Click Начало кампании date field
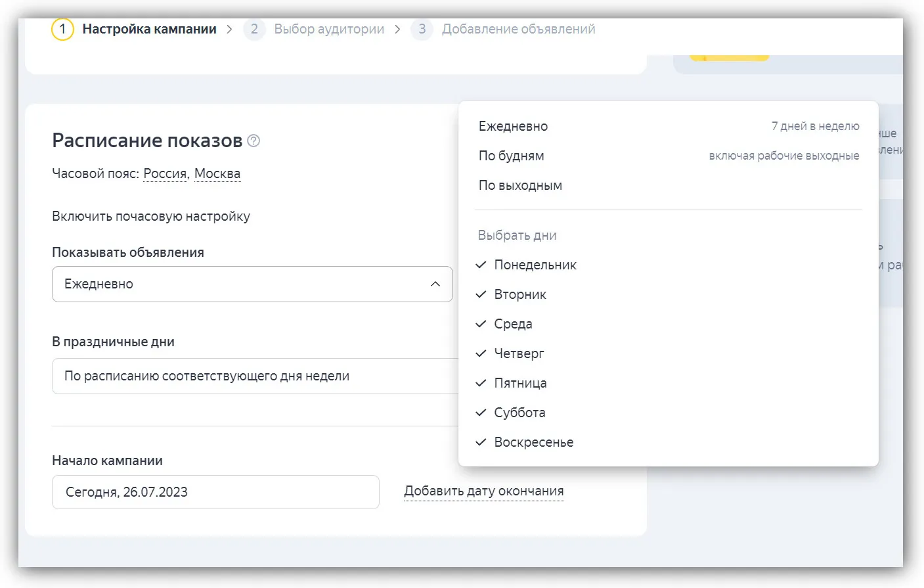The width and height of the screenshot is (924, 588). [215, 492]
